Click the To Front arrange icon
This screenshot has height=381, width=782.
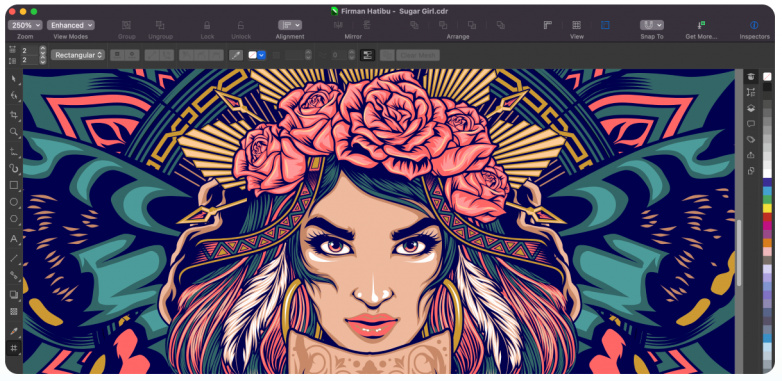[x=414, y=25]
